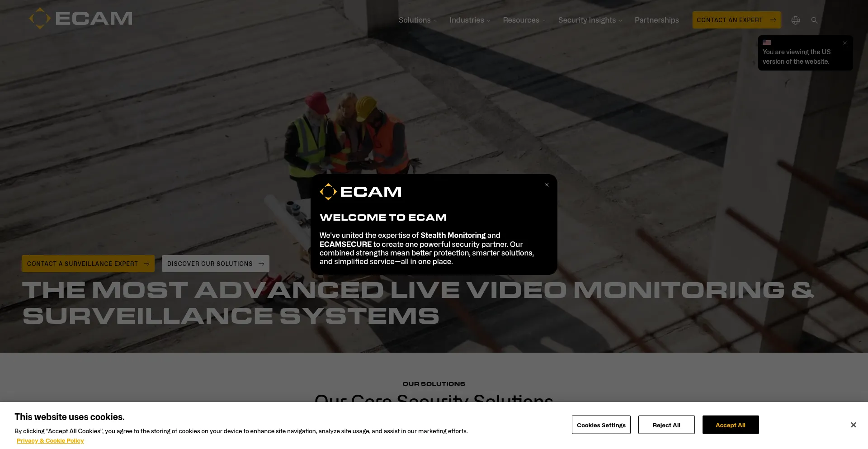Viewport: 868px width, 449px height.
Task: Click the arrow on Contact A Surveillance Expert
Action: (146, 264)
